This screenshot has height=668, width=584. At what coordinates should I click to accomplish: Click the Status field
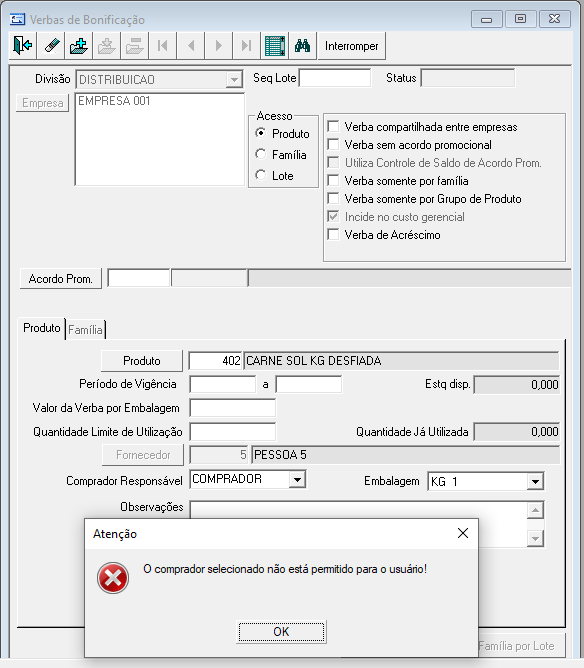click(x=468, y=78)
